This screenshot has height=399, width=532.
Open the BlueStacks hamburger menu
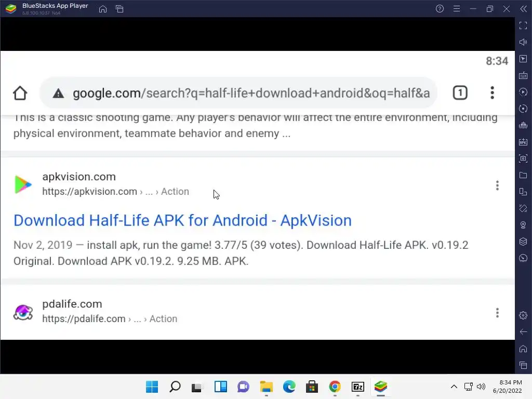tap(457, 9)
